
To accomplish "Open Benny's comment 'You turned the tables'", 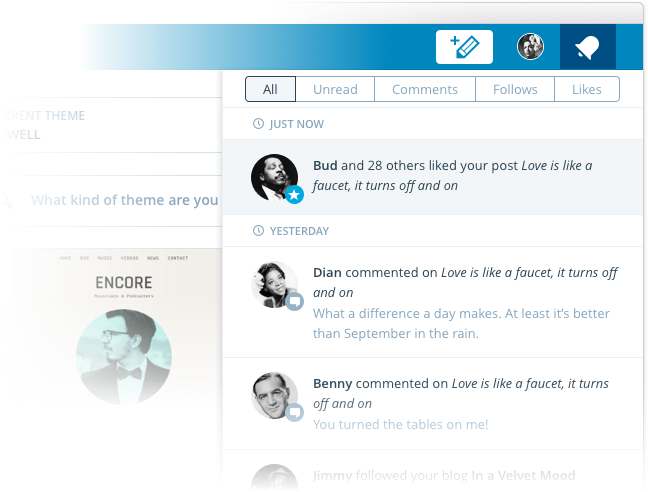I will [x=400, y=424].
